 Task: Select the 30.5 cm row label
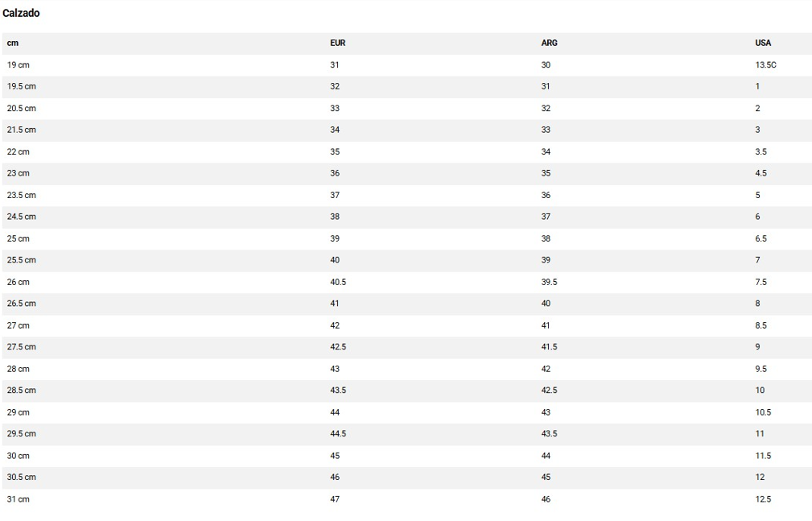(x=22, y=478)
